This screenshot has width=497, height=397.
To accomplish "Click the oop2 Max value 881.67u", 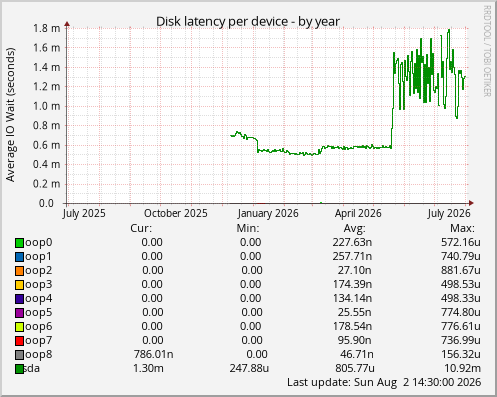I will (461, 270).
